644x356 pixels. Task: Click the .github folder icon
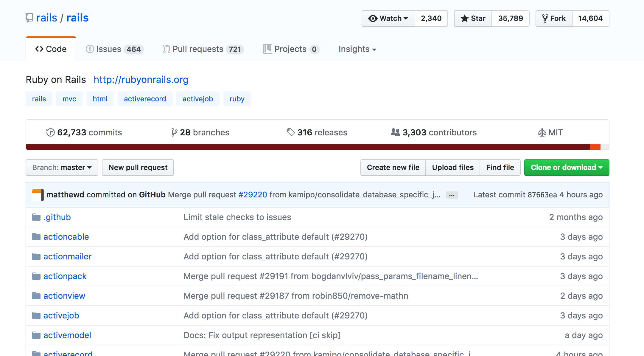coord(36,217)
